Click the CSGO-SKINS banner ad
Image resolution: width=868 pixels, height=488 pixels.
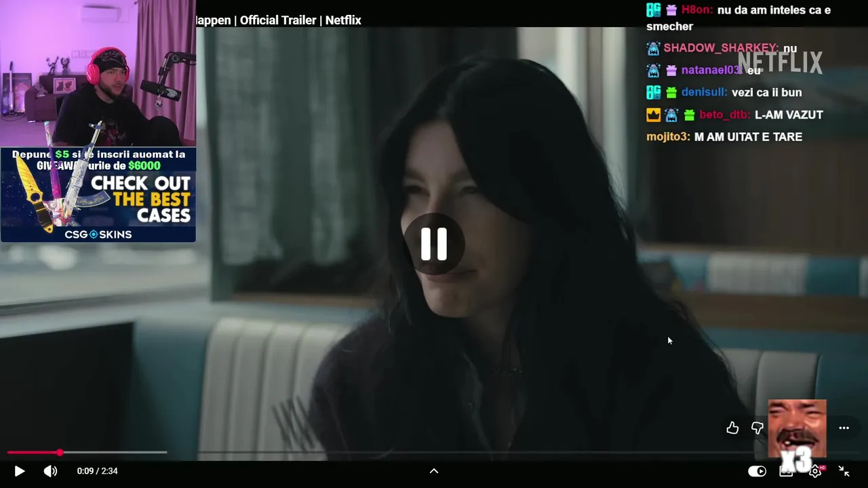98,195
